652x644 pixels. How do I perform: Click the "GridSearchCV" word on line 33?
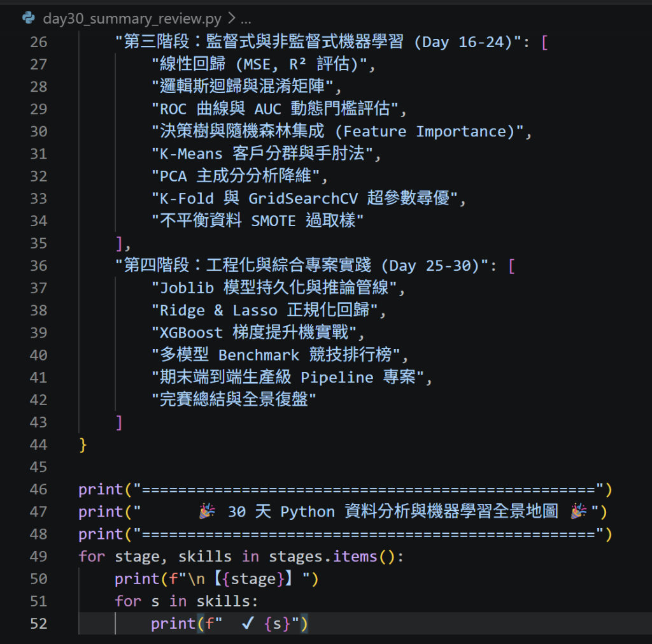point(303,199)
